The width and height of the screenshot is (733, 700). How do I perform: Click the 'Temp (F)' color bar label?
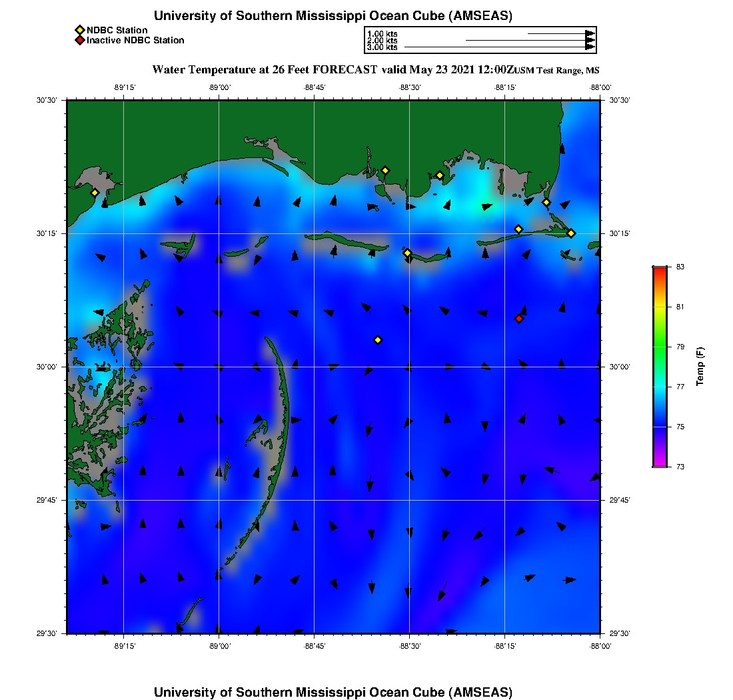coord(700,367)
